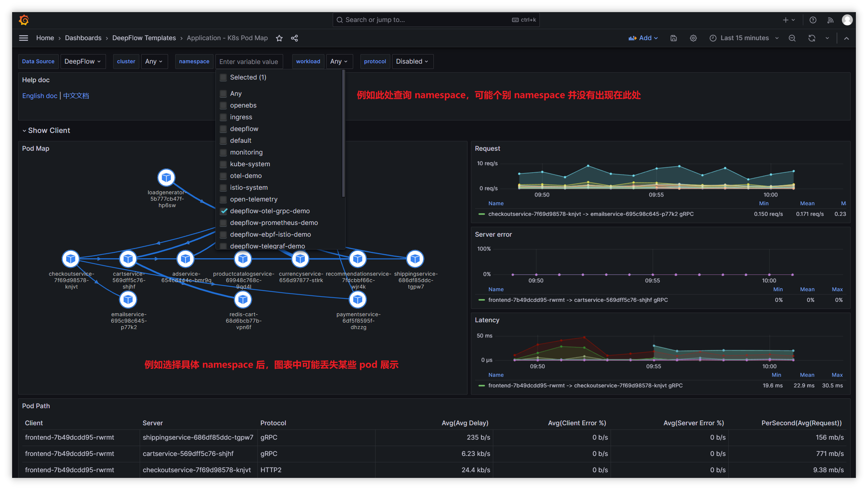Select the Any option in namespace list
This screenshot has height=490, width=868.
click(236, 93)
